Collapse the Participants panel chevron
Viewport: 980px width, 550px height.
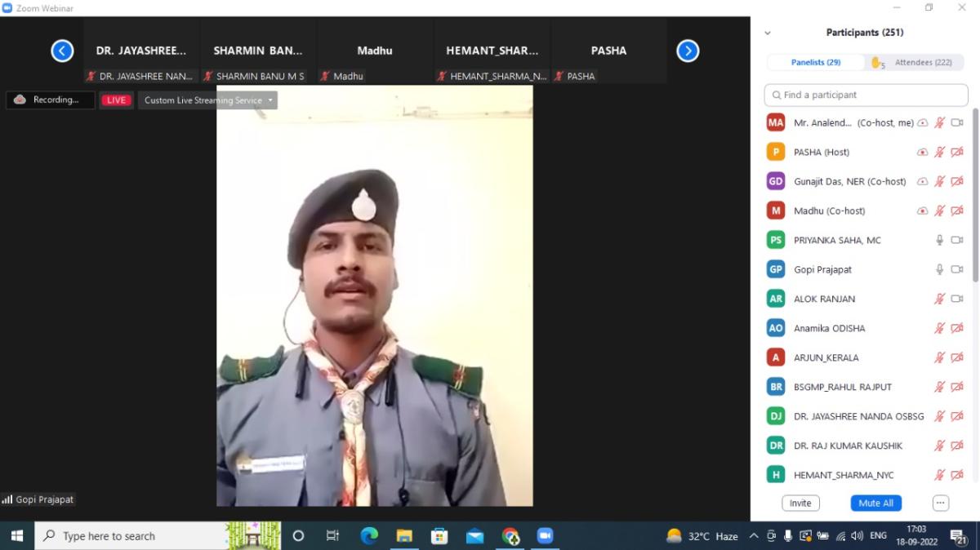click(767, 33)
